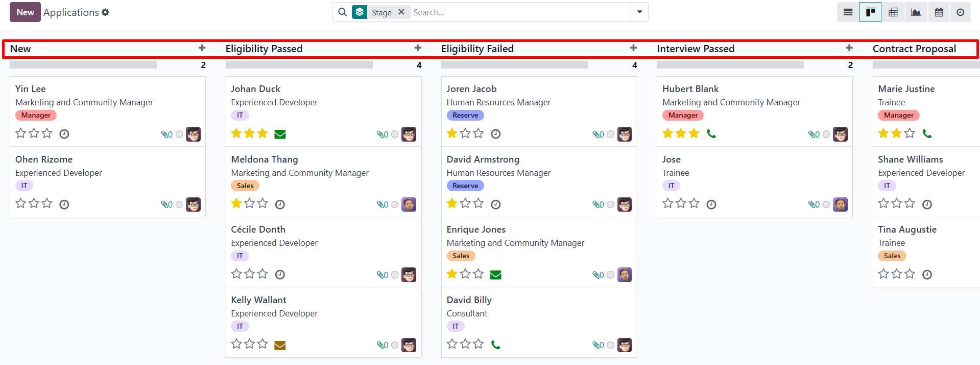Screen dimensions: 980x365
Task: Toggle Meldona Thang's kanban state circle
Action: (x=395, y=204)
